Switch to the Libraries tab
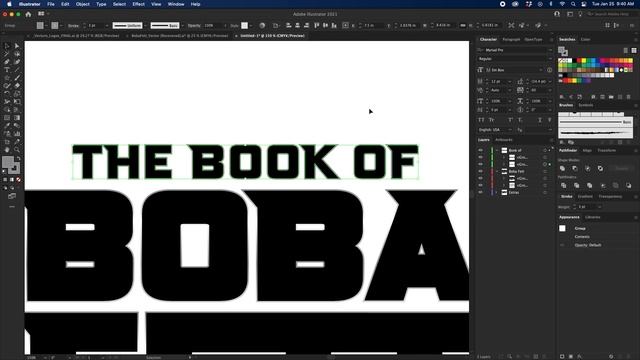This screenshot has height=360, width=640. point(593,217)
